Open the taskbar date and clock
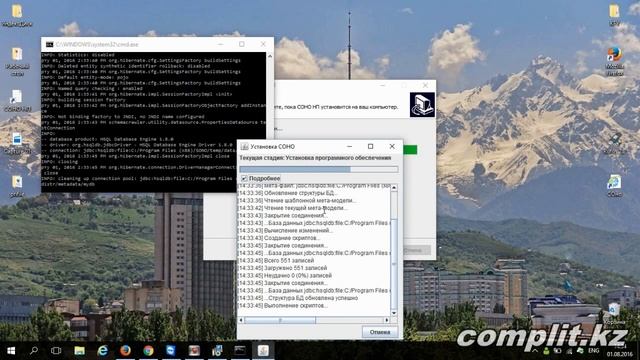 619,351
